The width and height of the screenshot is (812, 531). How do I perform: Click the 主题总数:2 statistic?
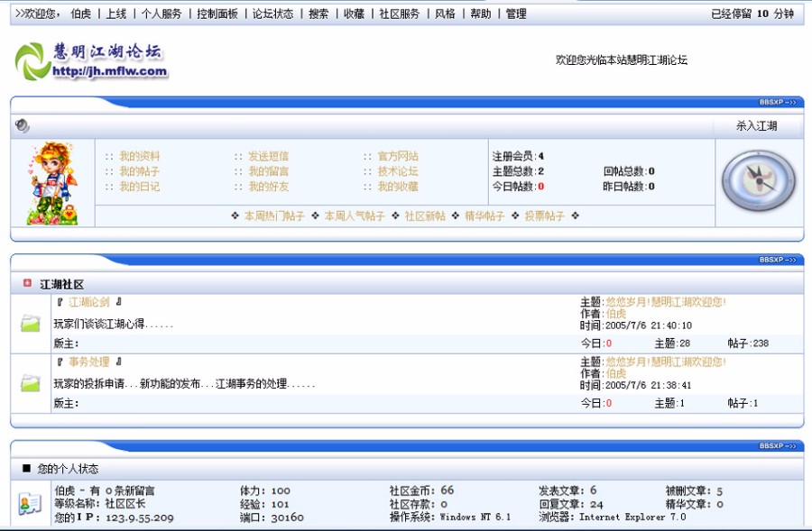point(518,170)
